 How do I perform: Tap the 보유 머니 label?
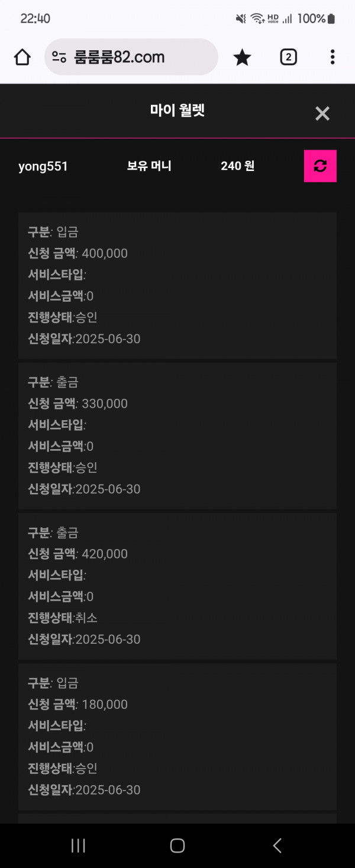pos(149,166)
